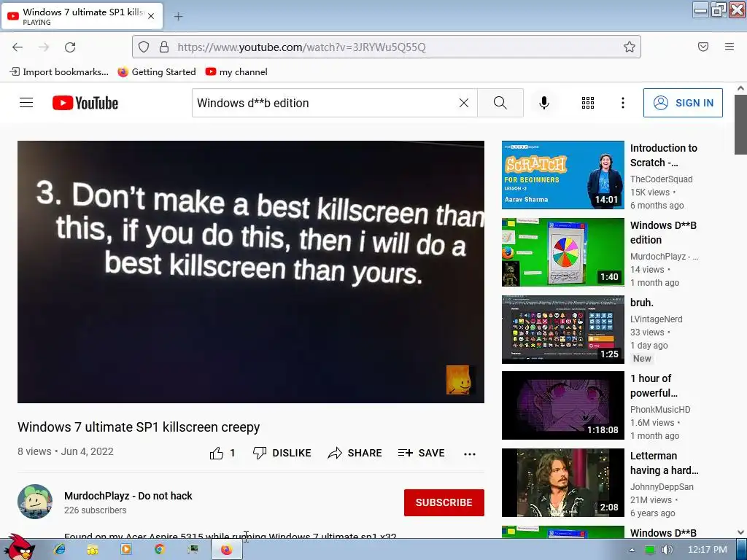Click the TheCoderSquad channel name
The height and width of the screenshot is (560, 747).
pos(661,179)
